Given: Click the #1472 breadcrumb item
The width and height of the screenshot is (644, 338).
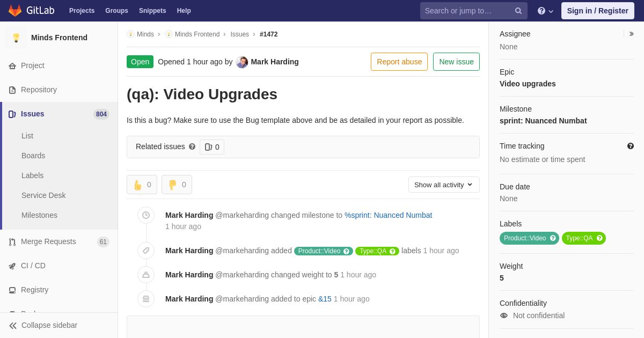Looking at the screenshot, I should point(269,34).
